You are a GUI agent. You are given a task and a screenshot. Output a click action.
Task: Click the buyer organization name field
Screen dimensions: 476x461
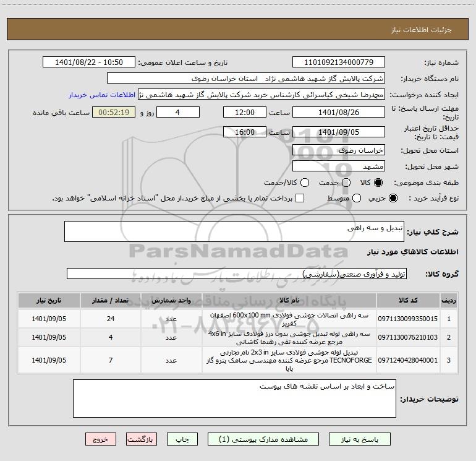(246, 79)
